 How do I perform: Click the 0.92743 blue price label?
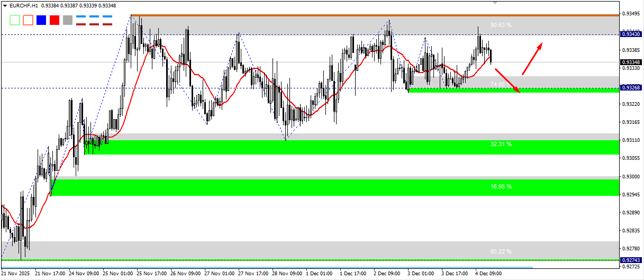(631, 260)
